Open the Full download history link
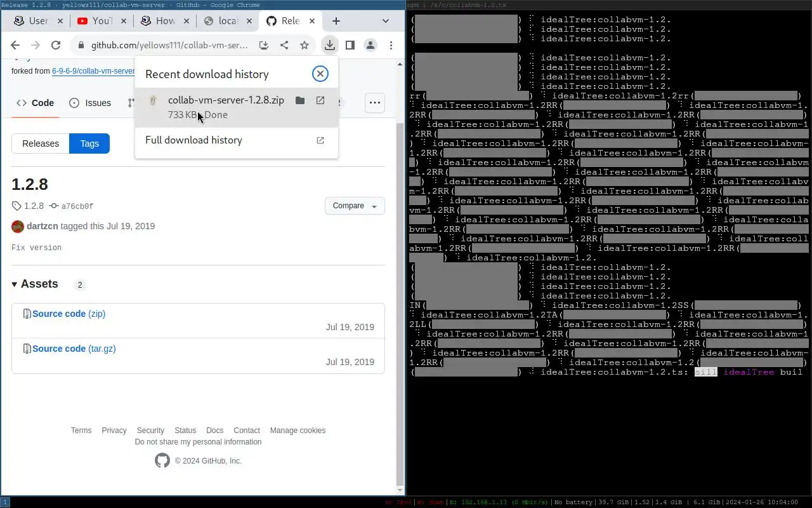 point(237,140)
